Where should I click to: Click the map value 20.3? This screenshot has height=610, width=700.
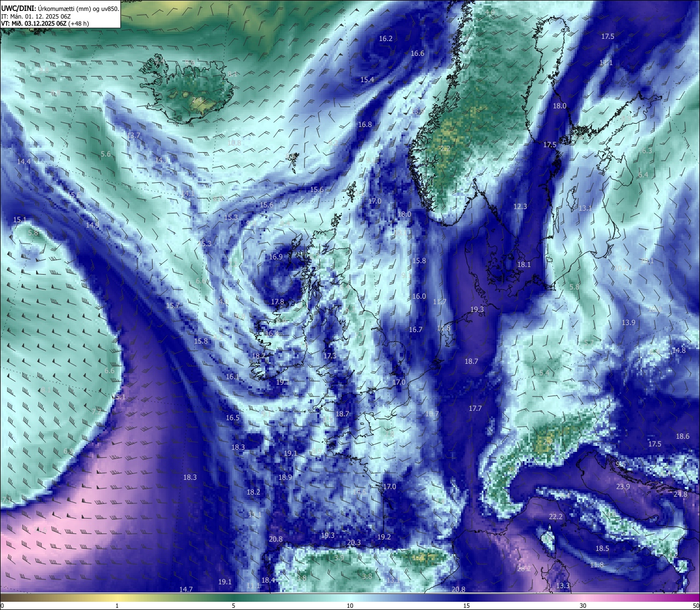click(354, 542)
